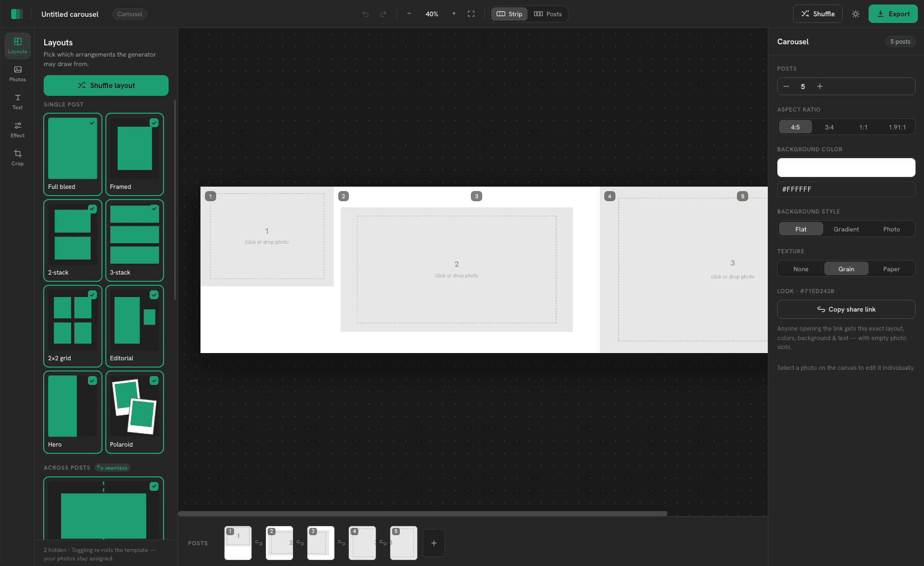Click the Shuffle layout button

(106, 86)
